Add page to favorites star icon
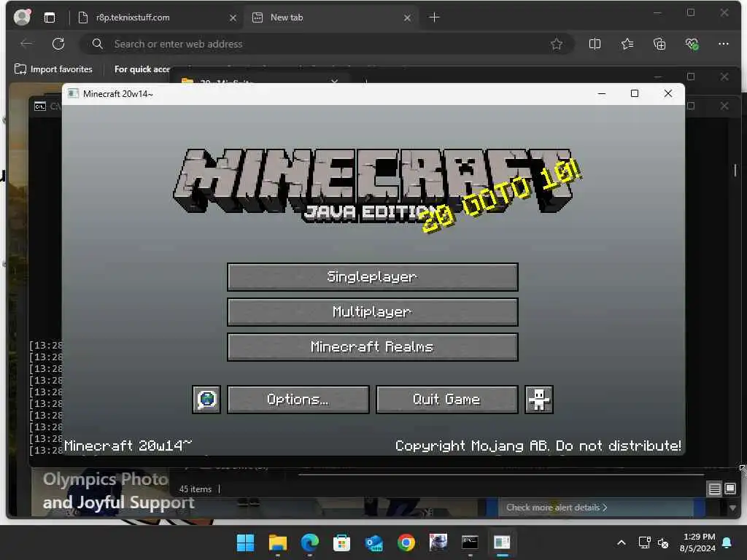747x560 pixels. [x=557, y=44]
